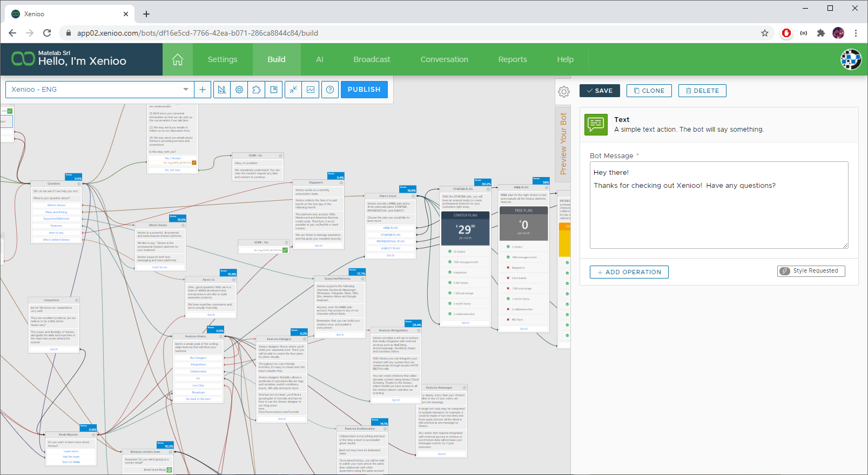
Task: Open gear on the Questions node
Action: point(78,184)
